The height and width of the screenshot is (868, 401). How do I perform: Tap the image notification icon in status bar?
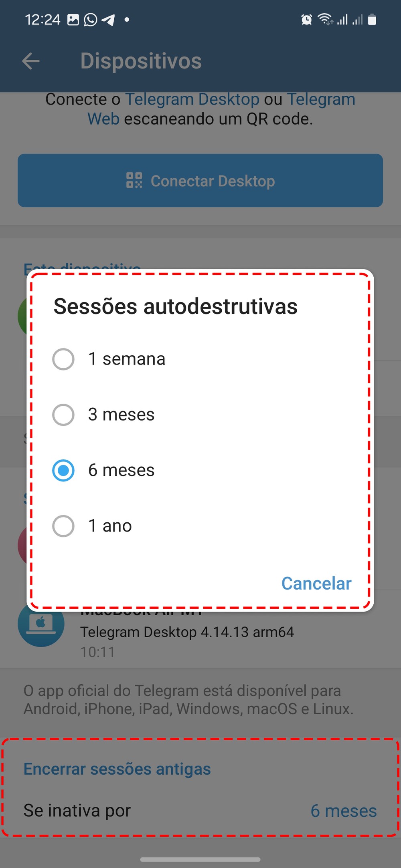(x=73, y=19)
